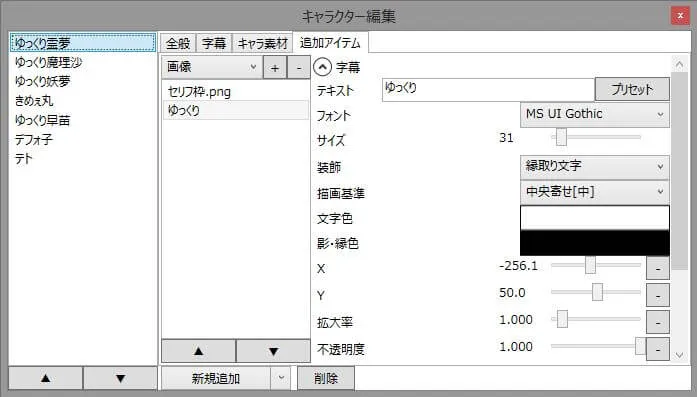Screen dimensions: 697x397
Task: Click the X value -256.1
Action: click(518, 266)
